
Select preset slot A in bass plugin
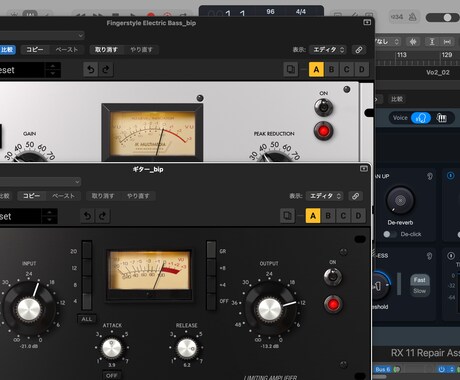[316, 69]
